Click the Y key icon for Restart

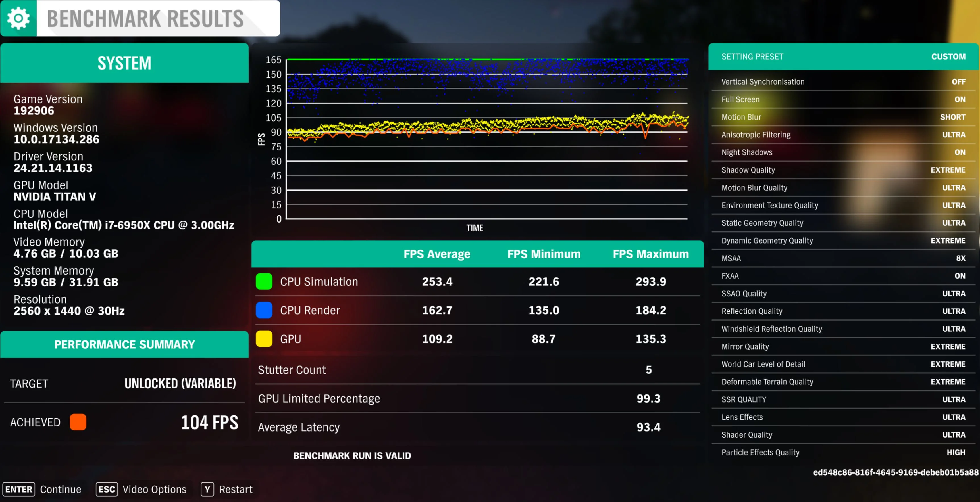(207, 489)
